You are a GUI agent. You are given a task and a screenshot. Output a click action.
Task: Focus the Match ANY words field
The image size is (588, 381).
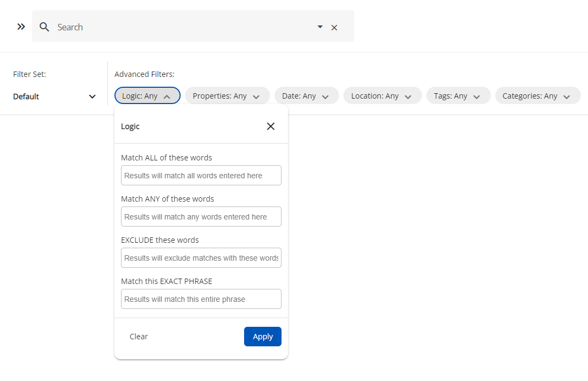(x=201, y=217)
